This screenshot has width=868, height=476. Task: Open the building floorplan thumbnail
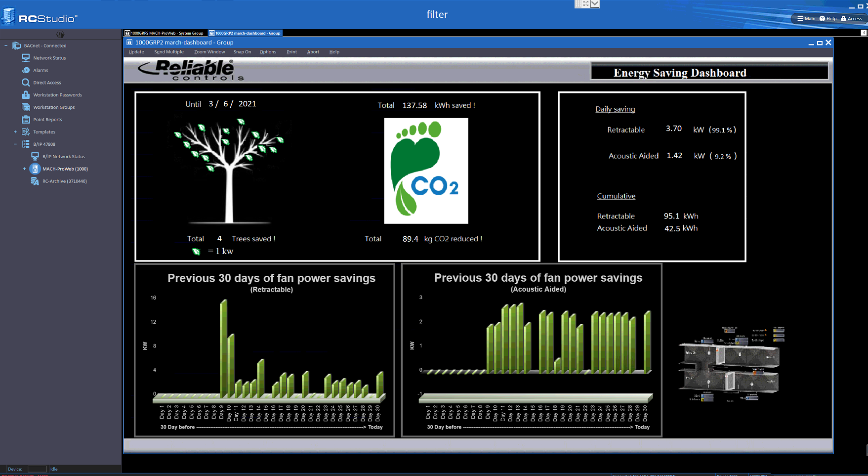point(732,364)
